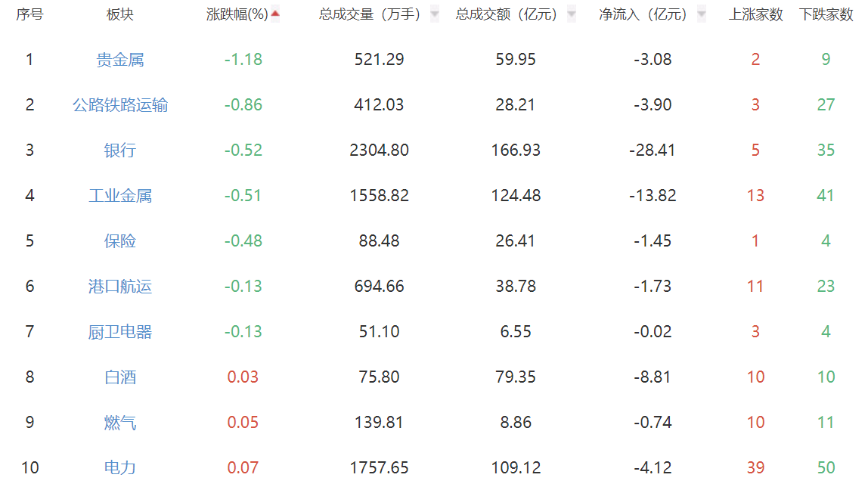Click the 上涨家数 column header
Image resolution: width=868 pixels, height=487 pixels.
[x=755, y=14]
